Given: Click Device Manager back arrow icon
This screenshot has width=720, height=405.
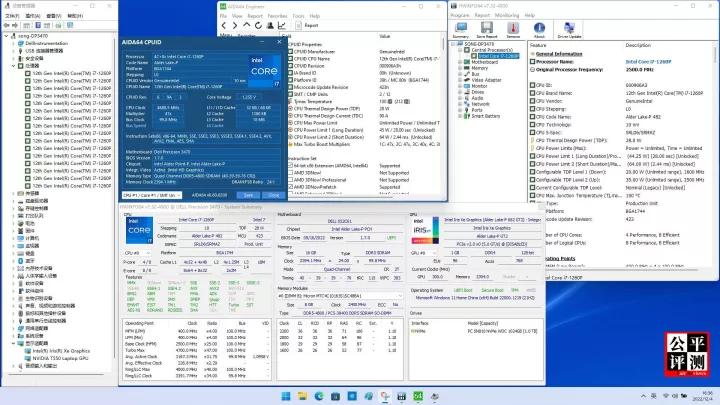Looking at the screenshot, I should coord(7,25).
